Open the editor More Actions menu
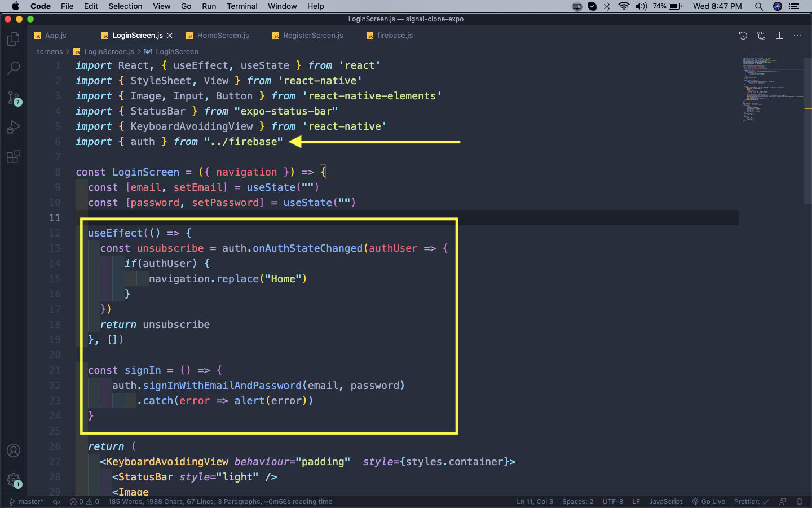 tap(797, 36)
